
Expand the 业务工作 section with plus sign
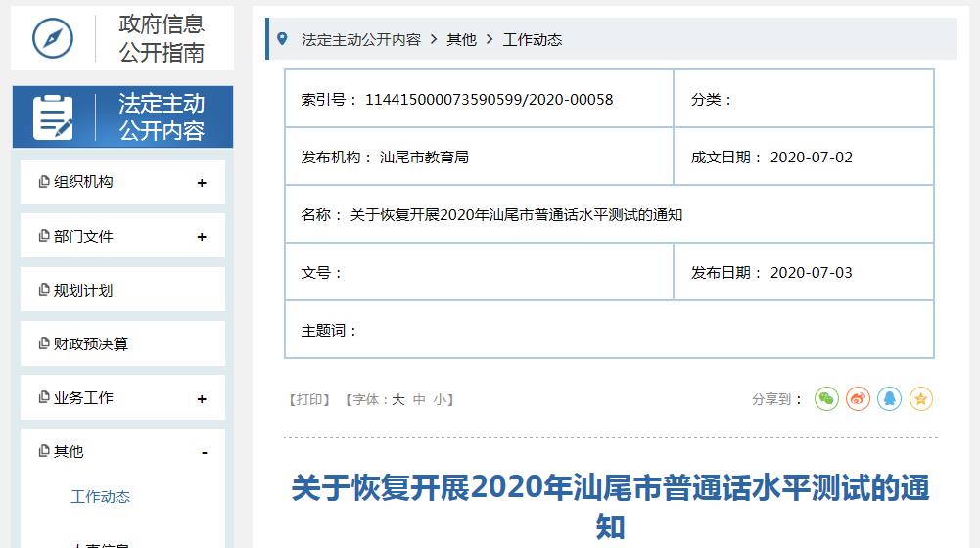[x=202, y=399]
